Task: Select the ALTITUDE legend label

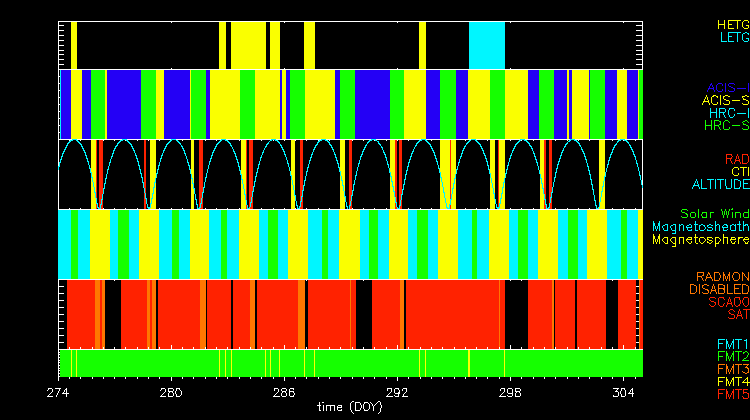Action: (720, 185)
